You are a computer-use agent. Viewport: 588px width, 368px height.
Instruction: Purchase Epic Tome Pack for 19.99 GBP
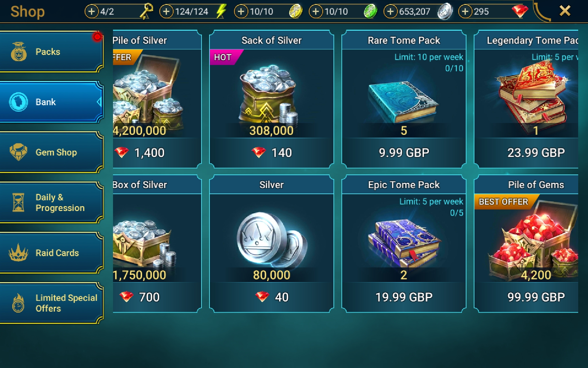click(x=404, y=243)
